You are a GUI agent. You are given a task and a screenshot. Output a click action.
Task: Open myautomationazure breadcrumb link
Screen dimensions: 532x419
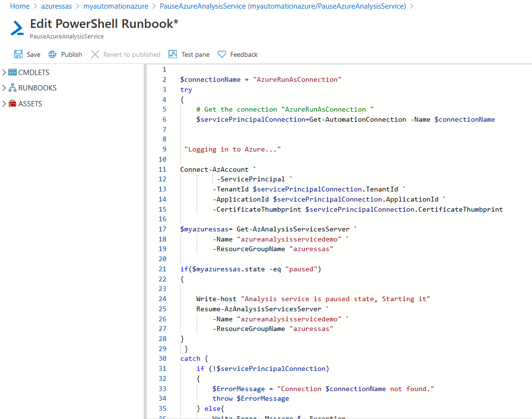pos(116,6)
